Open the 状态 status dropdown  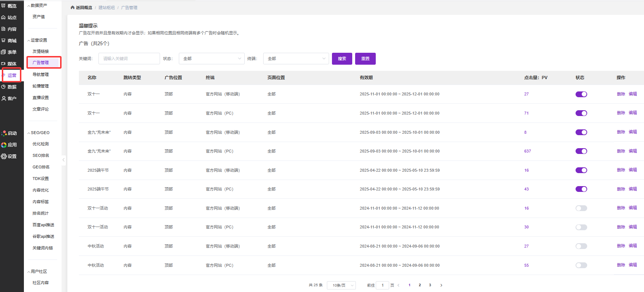pyautogui.click(x=212, y=59)
